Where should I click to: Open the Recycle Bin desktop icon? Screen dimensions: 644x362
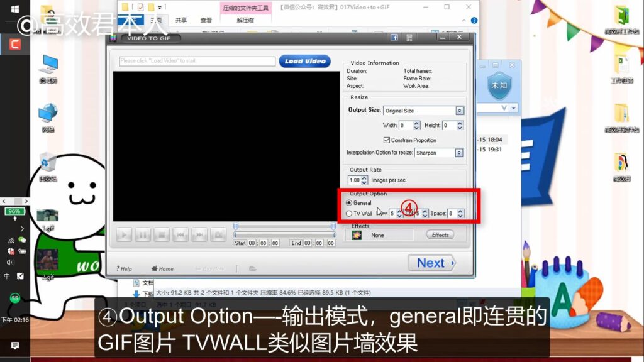48,167
